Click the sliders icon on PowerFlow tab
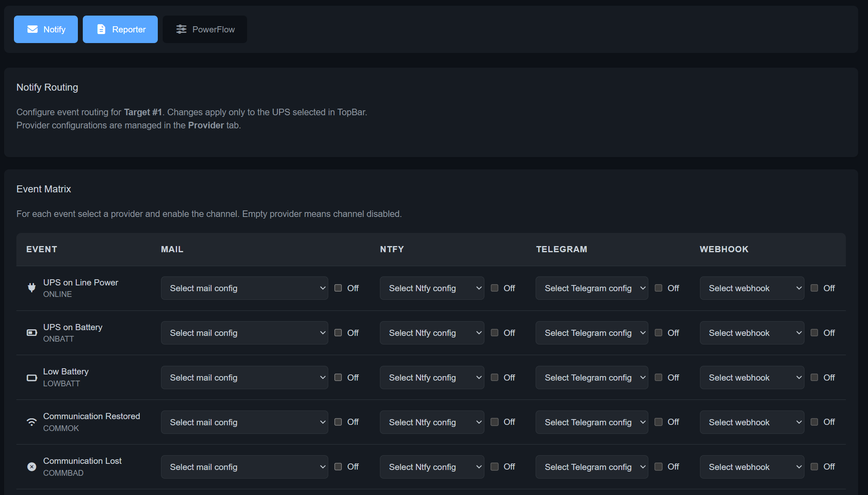The width and height of the screenshot is (868, 495). (181, 29)
